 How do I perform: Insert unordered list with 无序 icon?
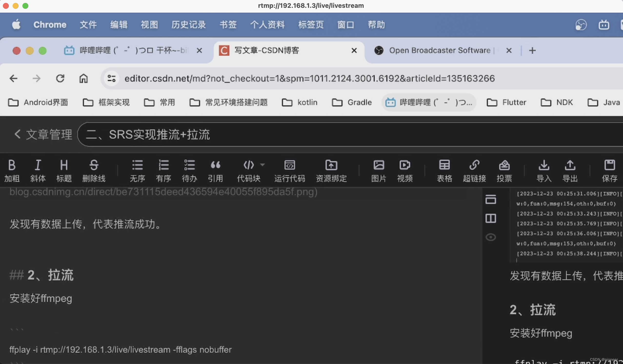click(x=138, y=170)
